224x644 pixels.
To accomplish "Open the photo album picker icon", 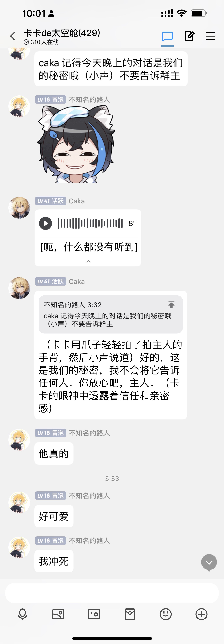I will (58, 614).
